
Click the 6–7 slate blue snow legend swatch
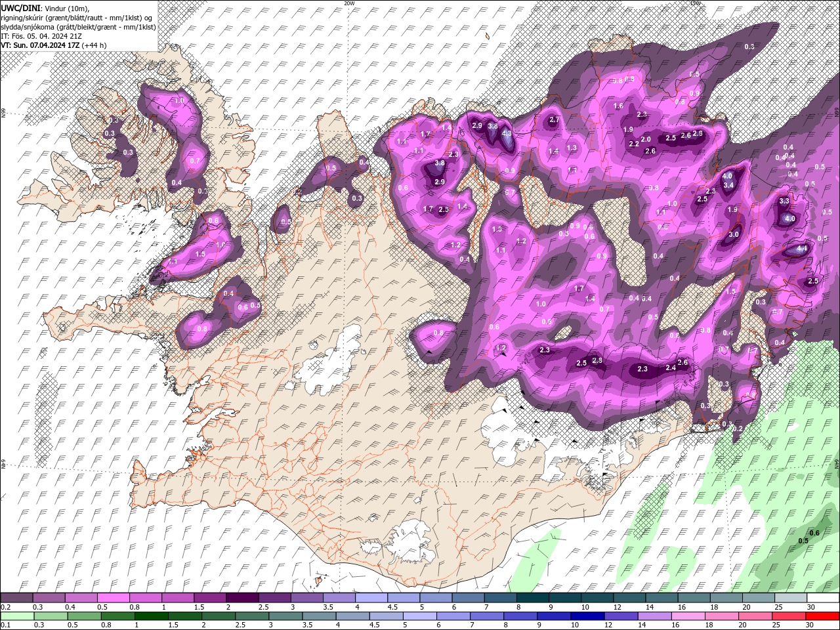point(468,598)
